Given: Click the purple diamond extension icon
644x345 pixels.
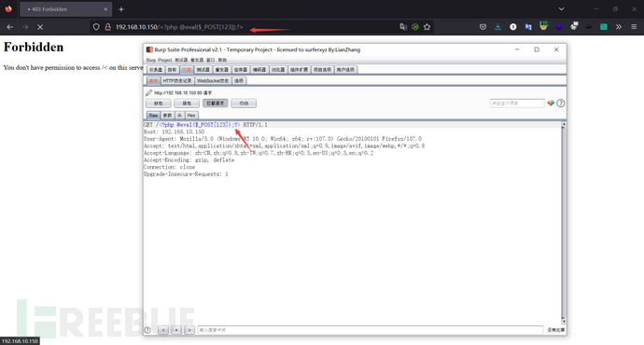Looking at the screenshot, I should coord(558,27).
